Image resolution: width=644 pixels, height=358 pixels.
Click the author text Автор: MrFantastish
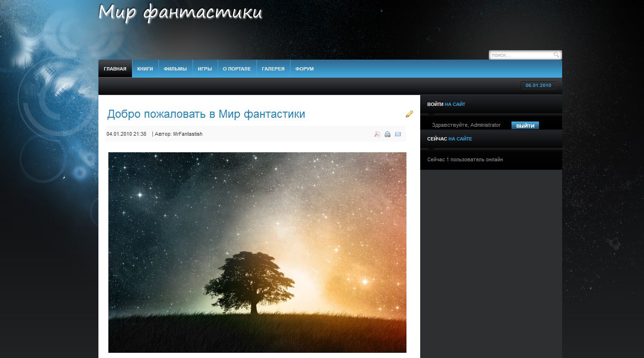(178, 134)
